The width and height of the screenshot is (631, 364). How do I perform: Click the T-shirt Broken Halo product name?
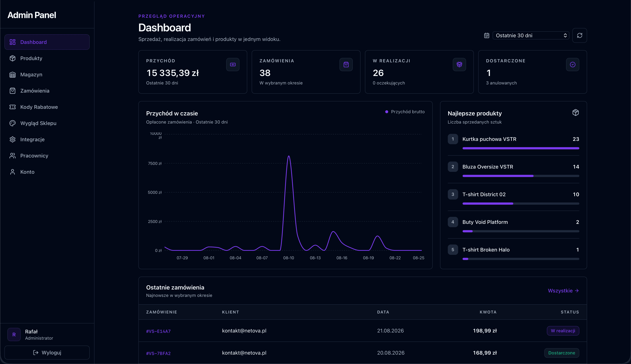[486, 250]
